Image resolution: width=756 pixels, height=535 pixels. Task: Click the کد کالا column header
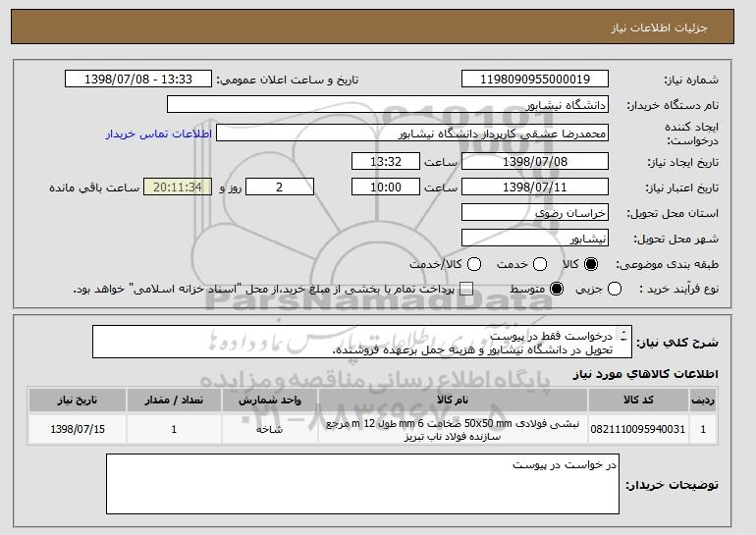pos(638,401)
